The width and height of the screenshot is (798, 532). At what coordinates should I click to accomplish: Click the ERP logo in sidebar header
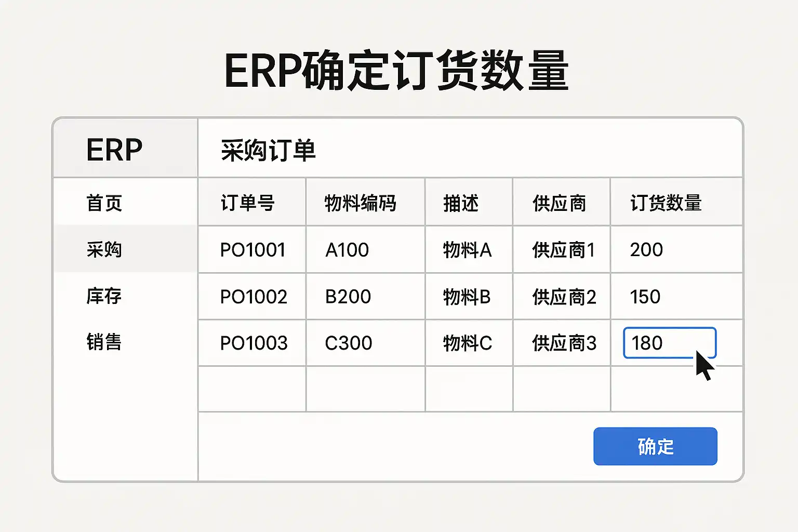click(x=114, y=150)
